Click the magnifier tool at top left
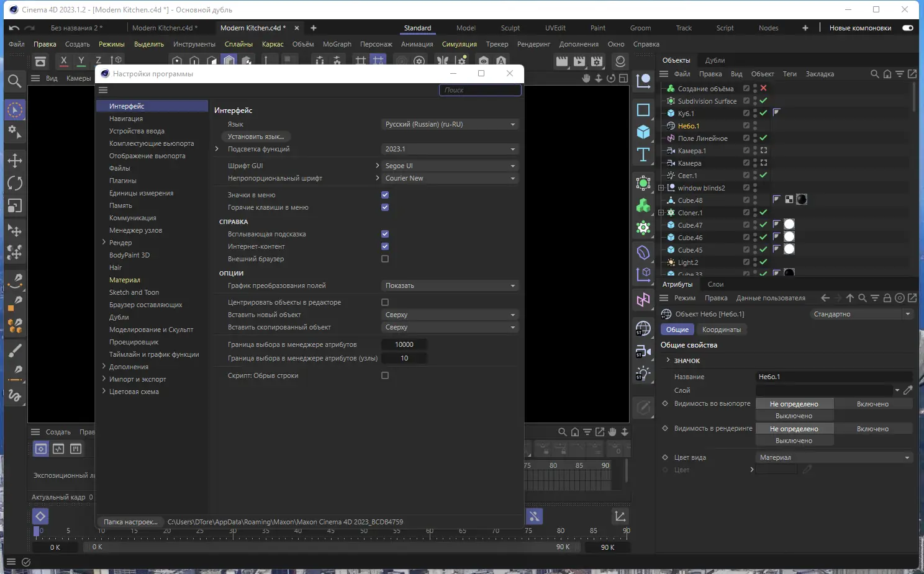 [15, 81]
